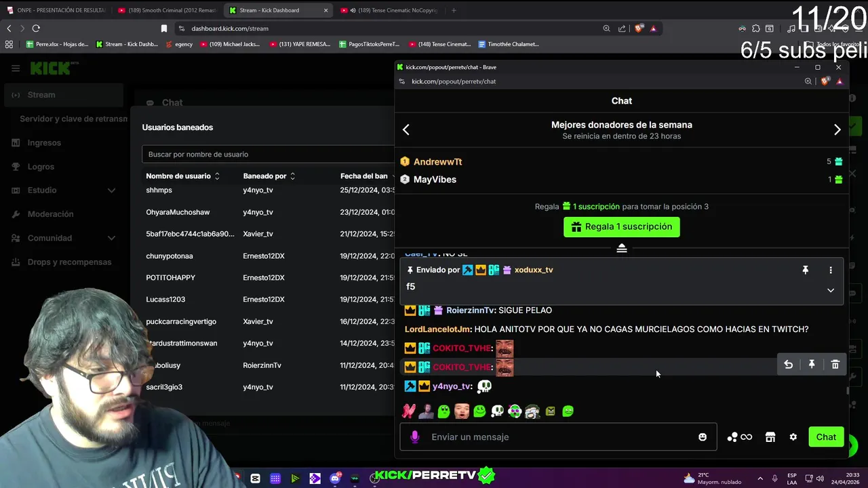Insert the skull quick emote
Screen dimensions: 868x488
pos(497,411)
